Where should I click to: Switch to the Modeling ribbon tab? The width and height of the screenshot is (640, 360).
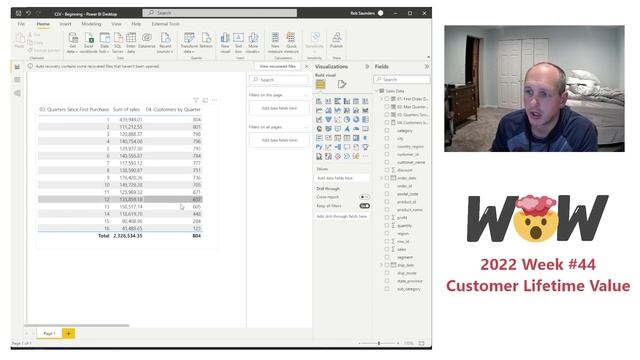(x=91, y=24)
